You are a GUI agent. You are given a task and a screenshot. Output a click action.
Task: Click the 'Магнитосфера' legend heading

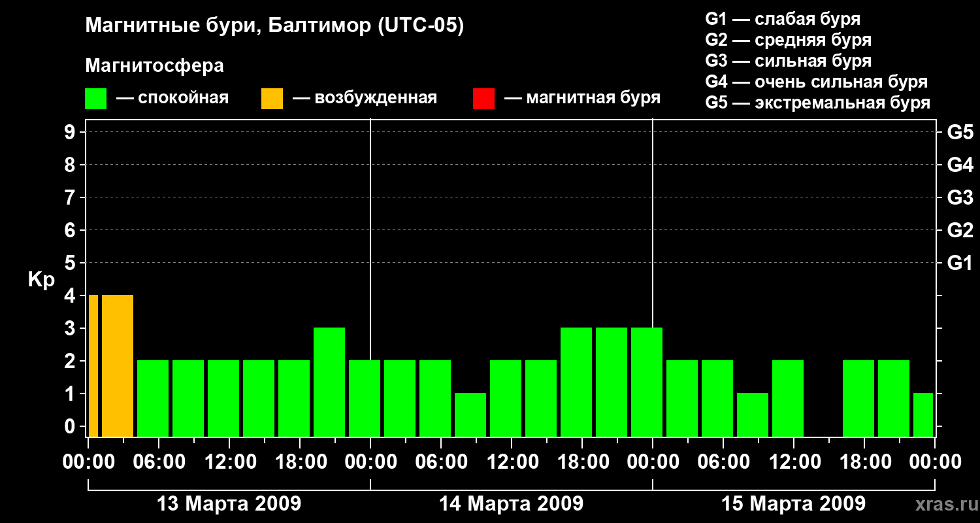(154, 66)
